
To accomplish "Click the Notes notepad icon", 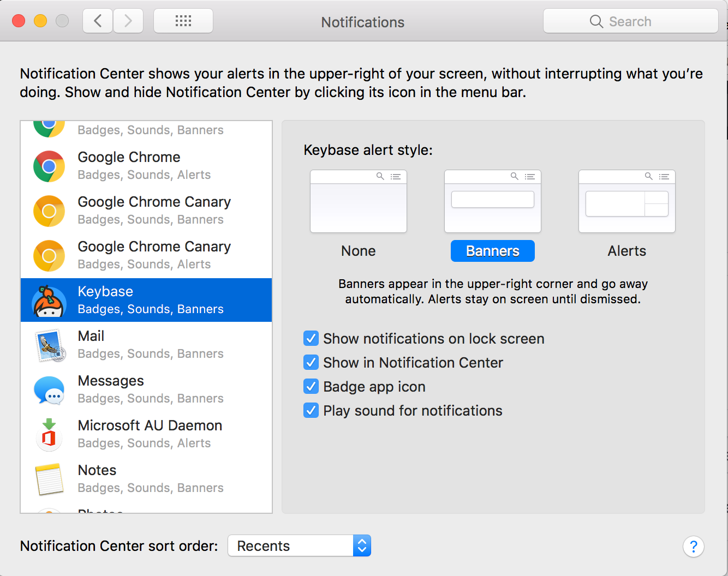I will coord(49,479).
